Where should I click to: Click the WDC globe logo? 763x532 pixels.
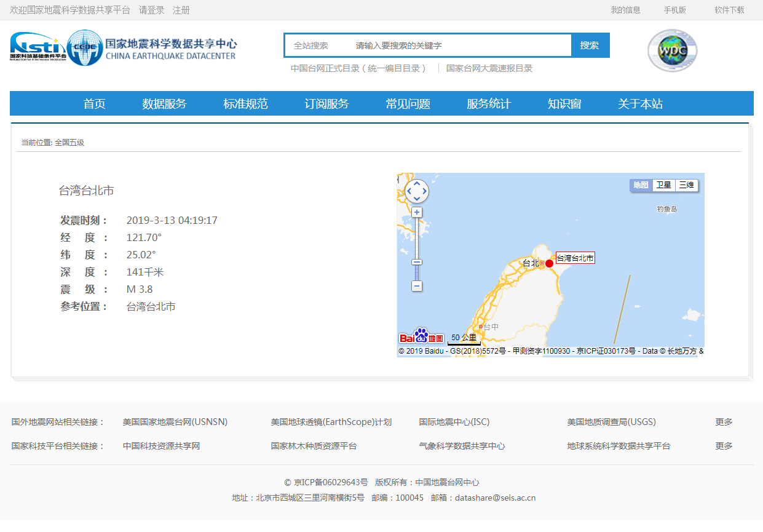(x=672, y=50)
